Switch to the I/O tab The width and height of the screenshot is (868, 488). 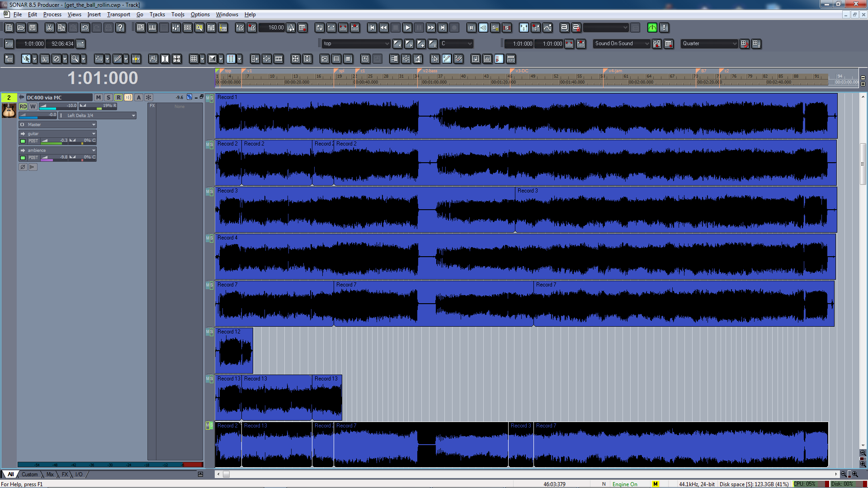pyautogui.click(x=79, y=474)
